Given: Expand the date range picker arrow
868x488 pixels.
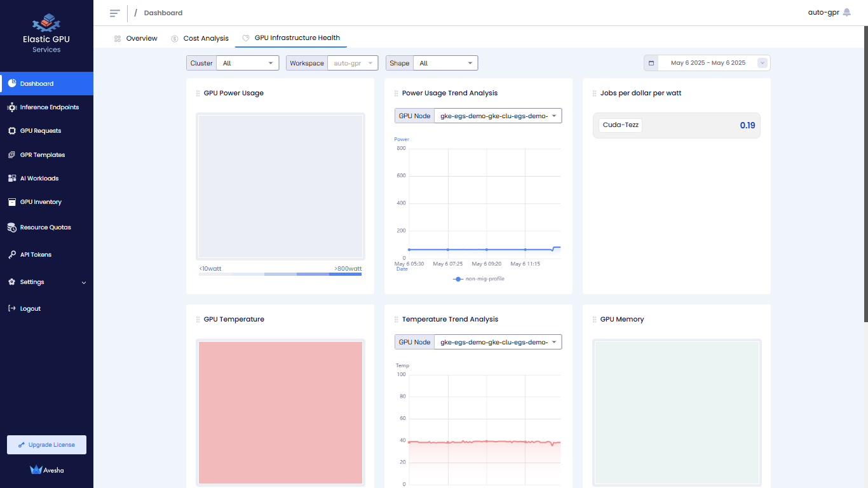Looking at the screenshot, I should point(763,63).
